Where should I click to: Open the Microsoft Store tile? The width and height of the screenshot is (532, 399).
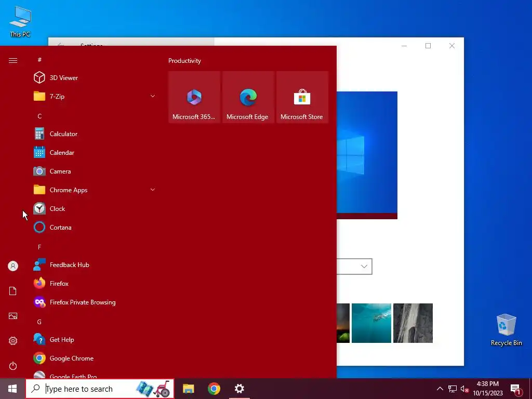(302, 97)
